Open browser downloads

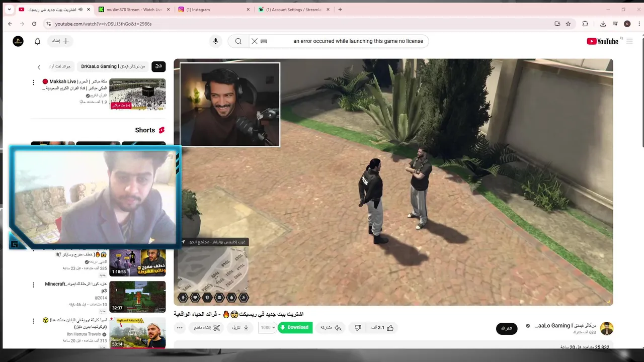click(x=603, y=24)
